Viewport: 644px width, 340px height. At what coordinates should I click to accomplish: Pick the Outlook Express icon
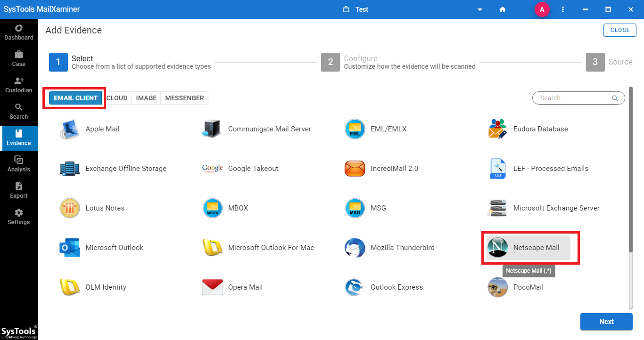coord(355,287)
